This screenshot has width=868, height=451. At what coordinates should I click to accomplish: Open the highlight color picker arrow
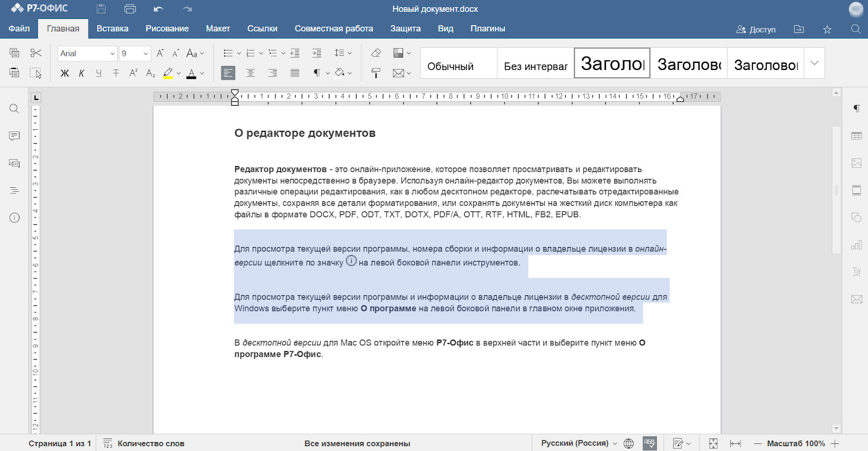pos(178,73)
